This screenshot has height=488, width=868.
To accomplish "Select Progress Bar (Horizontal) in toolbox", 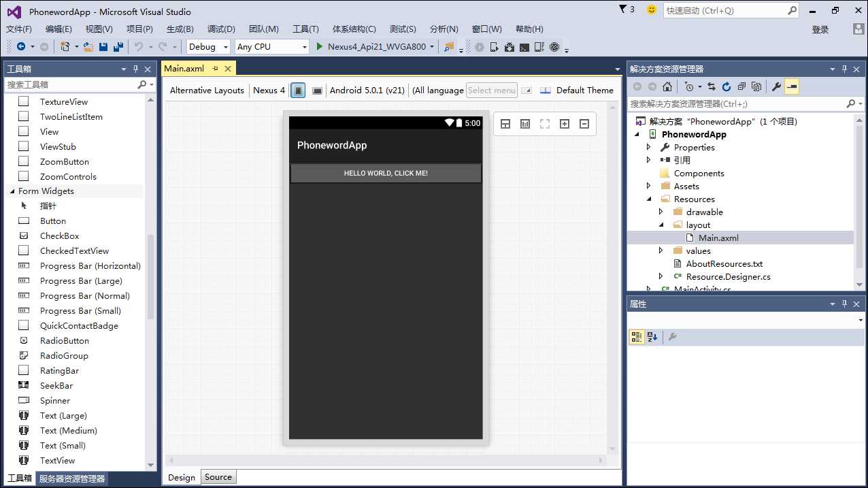I will 90,266.
